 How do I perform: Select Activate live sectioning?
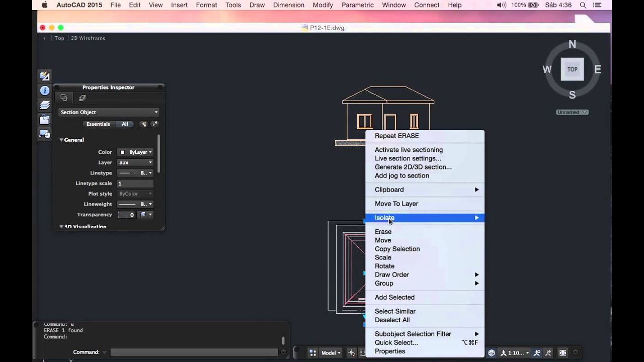[x=425, y=150]
